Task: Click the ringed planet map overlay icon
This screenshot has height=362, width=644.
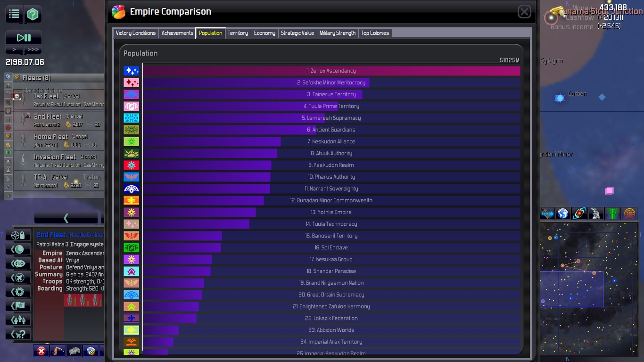Action: pos(580,214)
